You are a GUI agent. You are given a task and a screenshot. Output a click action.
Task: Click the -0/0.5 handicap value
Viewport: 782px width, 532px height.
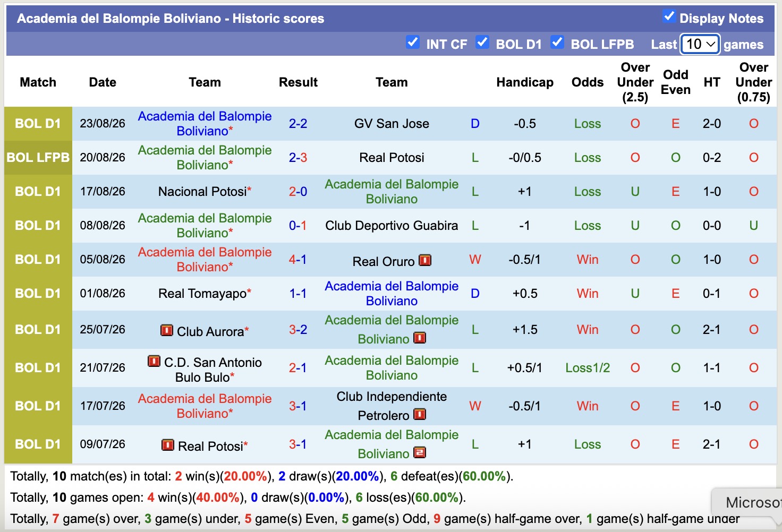point(525,158)
